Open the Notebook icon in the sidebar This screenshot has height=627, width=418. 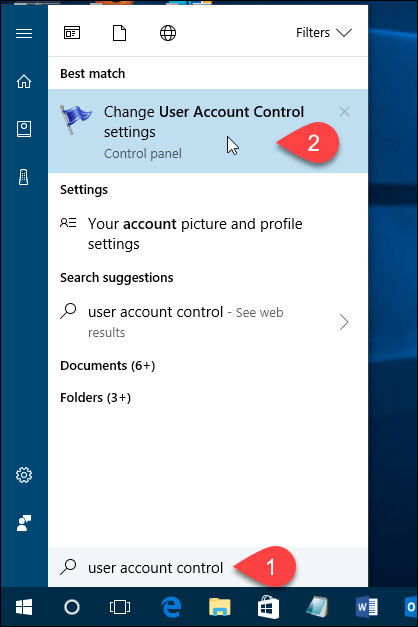24,129
